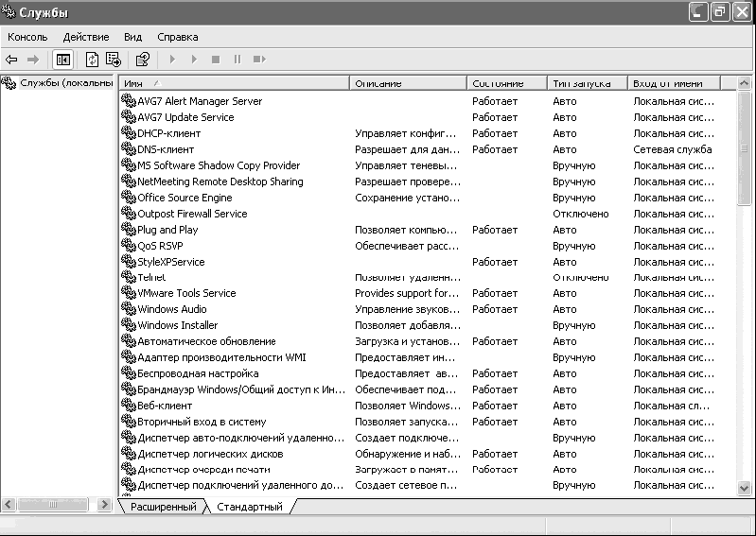Click the gear icon of Outpost Firewall Service
756x536 pixels.
click(x=129, y=213)
